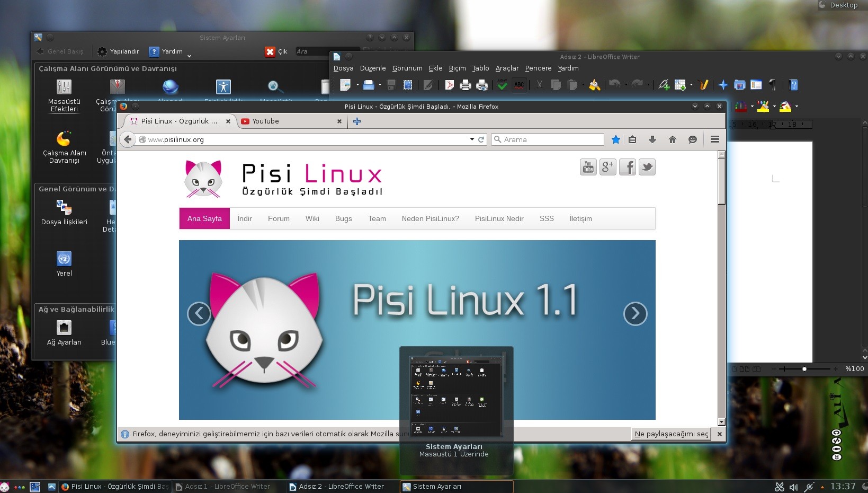Open the URL bar history dropdown arrow
This screenshot has width=868, height=493.
[472, 139]
